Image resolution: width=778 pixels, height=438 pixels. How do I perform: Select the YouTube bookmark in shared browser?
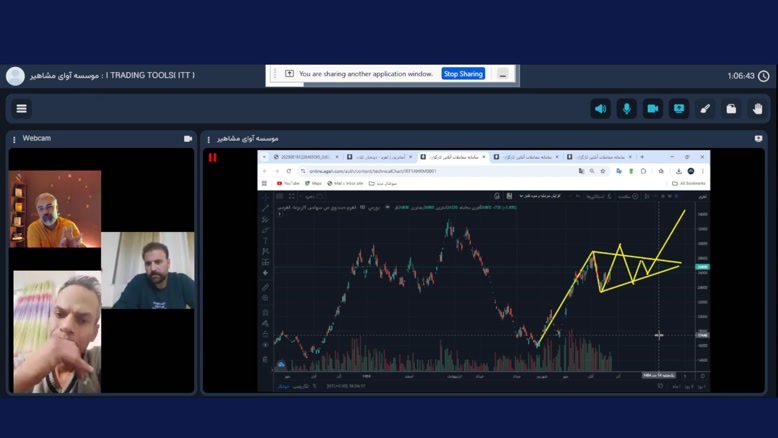287,183
